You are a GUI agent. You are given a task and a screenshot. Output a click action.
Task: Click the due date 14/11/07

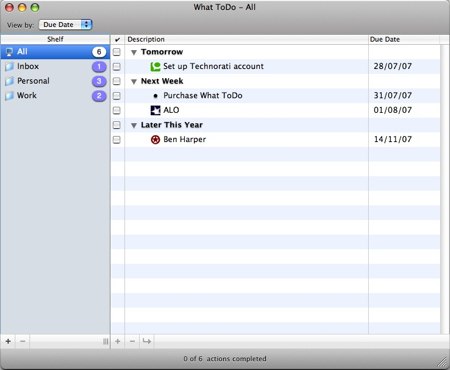[x=393, y=139]
